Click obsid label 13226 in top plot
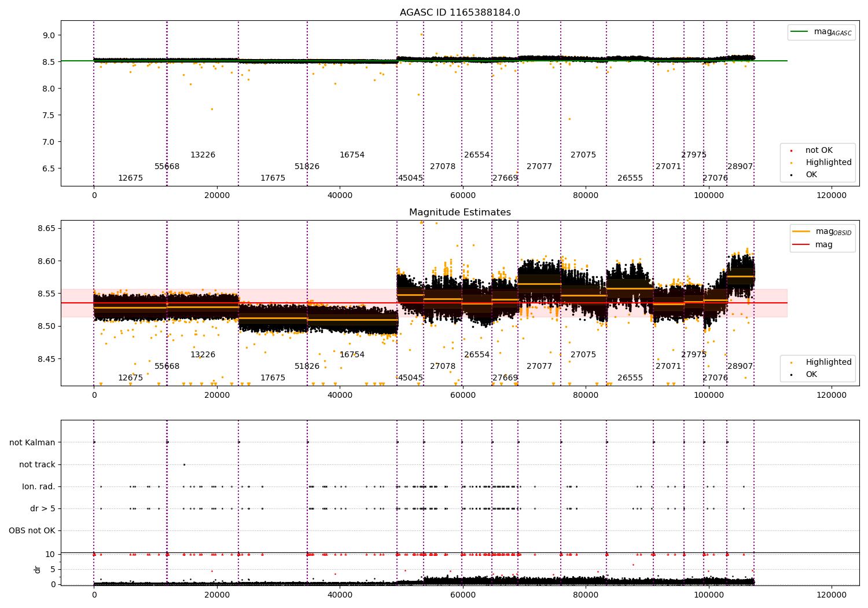Viewport: 868px width, 608px height. coord(203,155)
